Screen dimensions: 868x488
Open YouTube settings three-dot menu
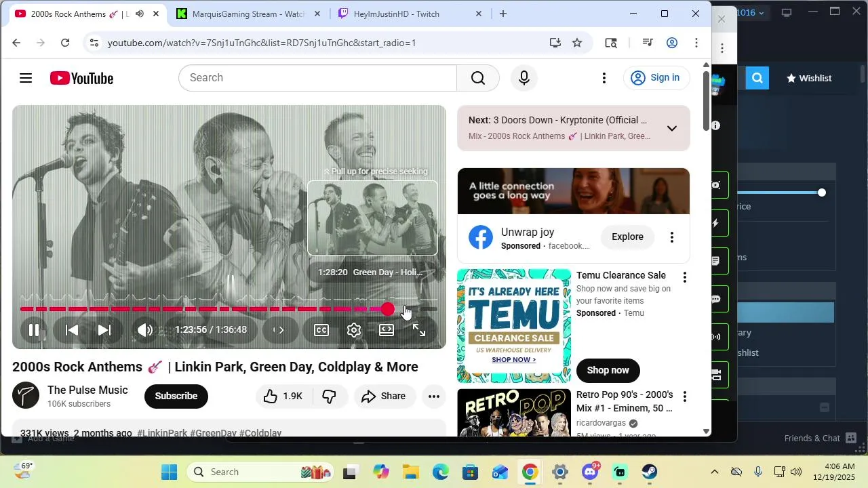tap(604, 78)
